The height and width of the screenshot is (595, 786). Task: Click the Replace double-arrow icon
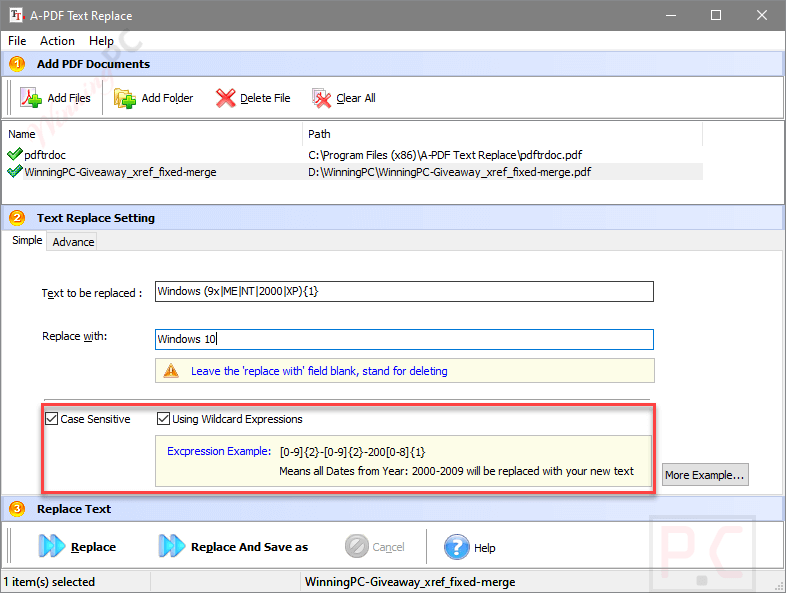point(52,546)
